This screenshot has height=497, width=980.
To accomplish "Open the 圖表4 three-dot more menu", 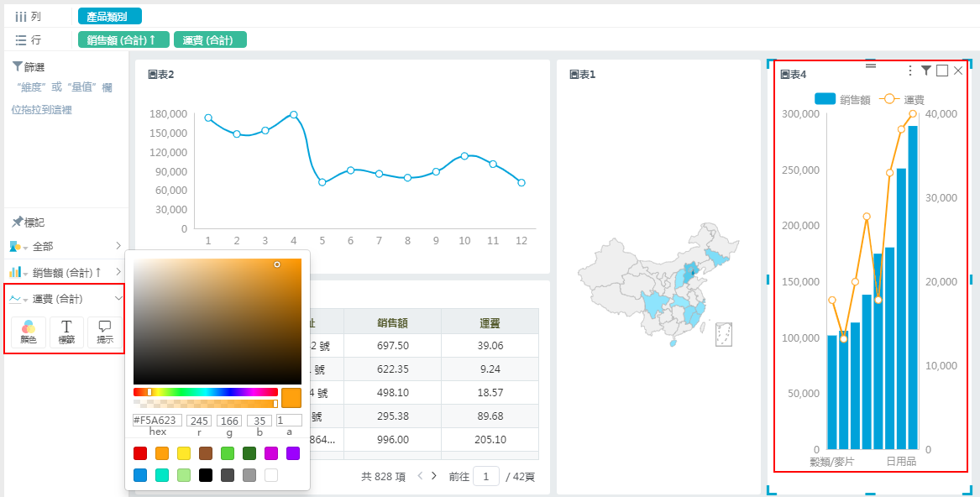I will [x=909, y=71].
